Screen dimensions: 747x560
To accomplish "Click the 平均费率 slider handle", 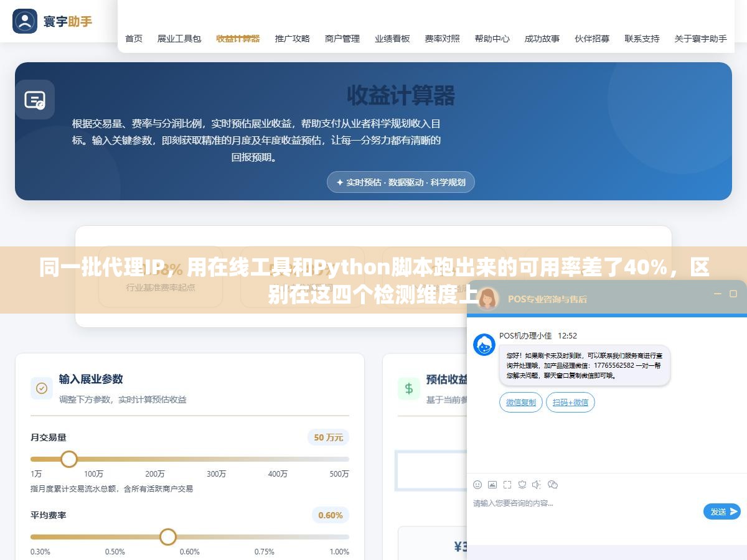I will (168, 536).
